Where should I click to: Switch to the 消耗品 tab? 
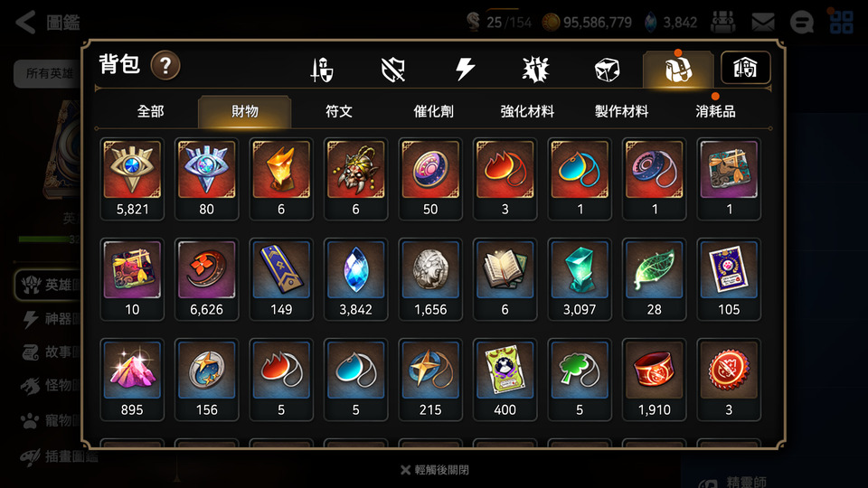pos(715,111)
